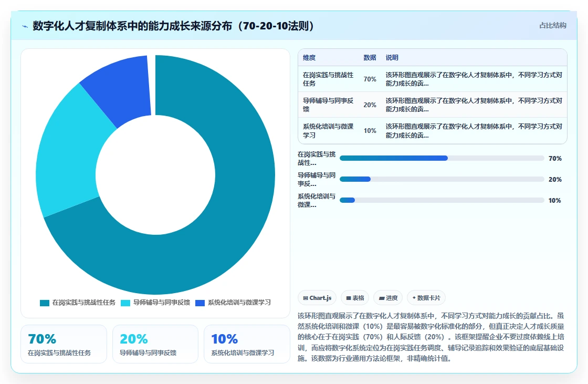Click the 10% value in the table

(370, 131)
